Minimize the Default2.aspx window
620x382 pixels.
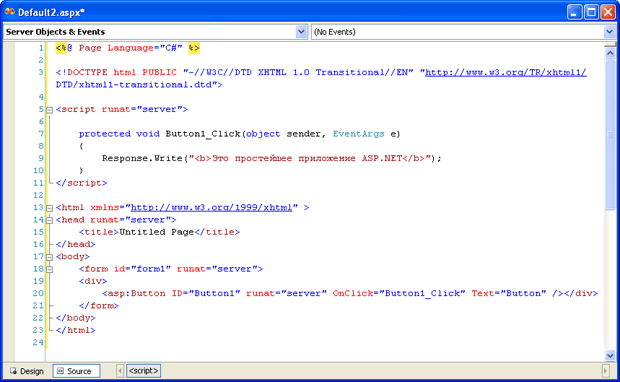[574, 12]
